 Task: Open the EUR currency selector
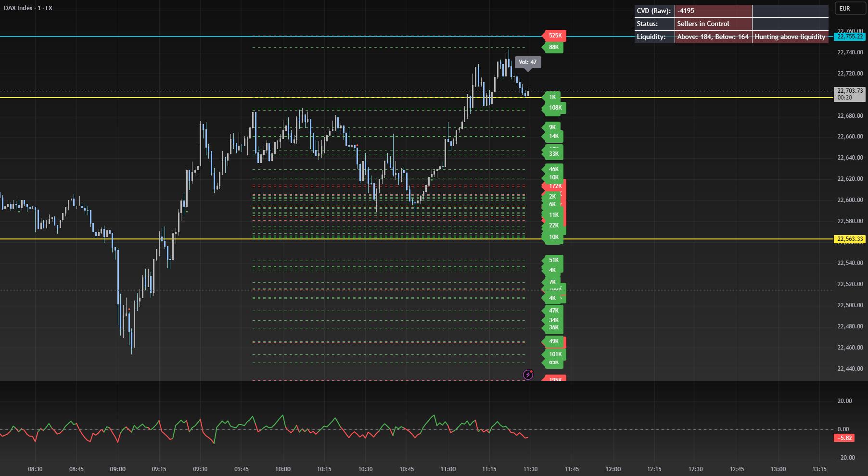(x=844, y=8)
